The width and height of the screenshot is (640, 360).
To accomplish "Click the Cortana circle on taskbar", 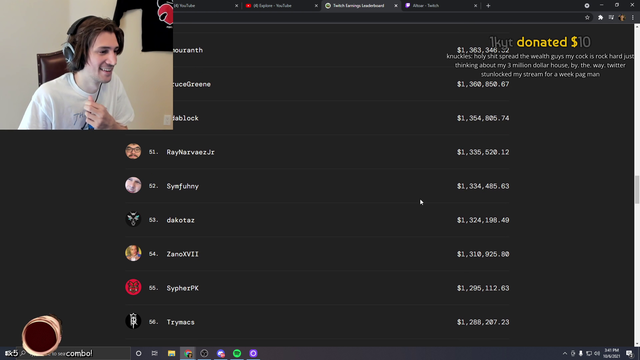I will 138,353.
